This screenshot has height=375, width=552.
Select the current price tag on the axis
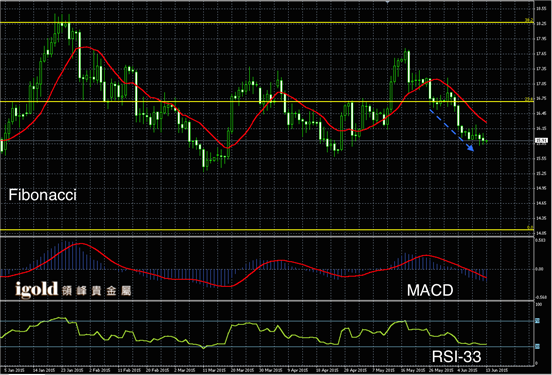[x=541, y=141]
